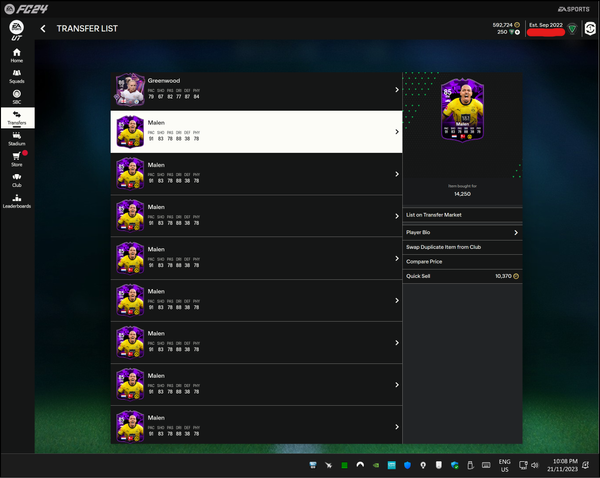The width and height of the screenshot is (600, 478).
Task: Open the Club section
Action: pyautogui.click(x=17, y=179)
